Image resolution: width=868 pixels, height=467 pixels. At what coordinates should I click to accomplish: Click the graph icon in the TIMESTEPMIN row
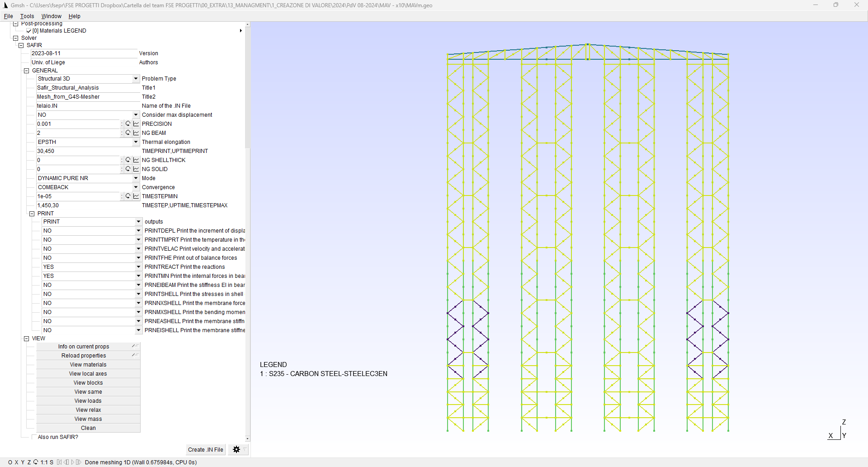pos(136,196)
